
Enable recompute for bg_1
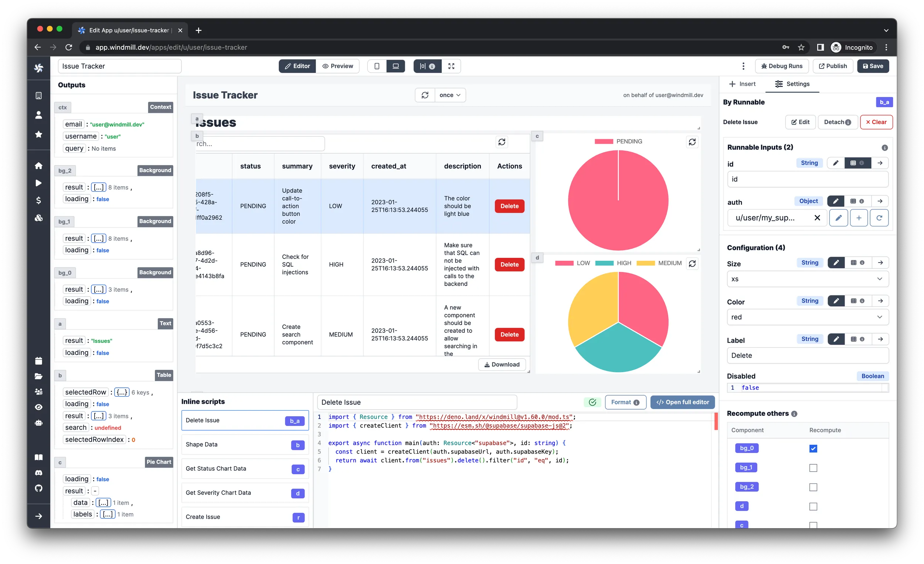point(813,468)
